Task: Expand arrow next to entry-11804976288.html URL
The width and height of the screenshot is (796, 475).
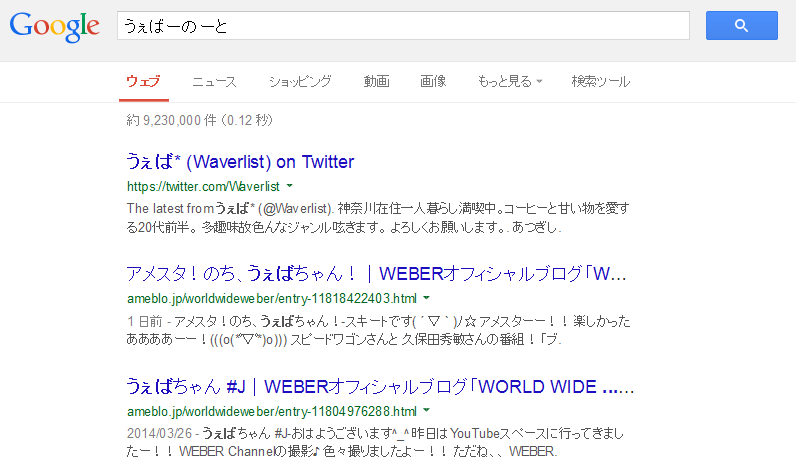Action: click(426, 410)
